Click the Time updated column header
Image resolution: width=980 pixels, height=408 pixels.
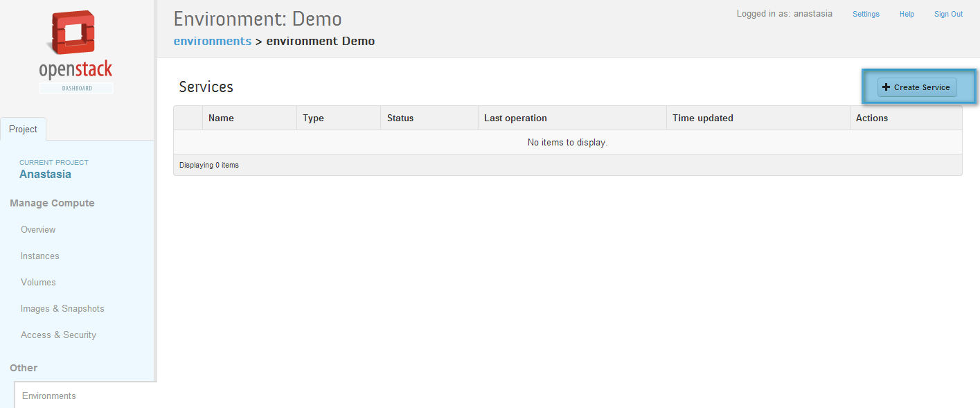tap(703, 118)
